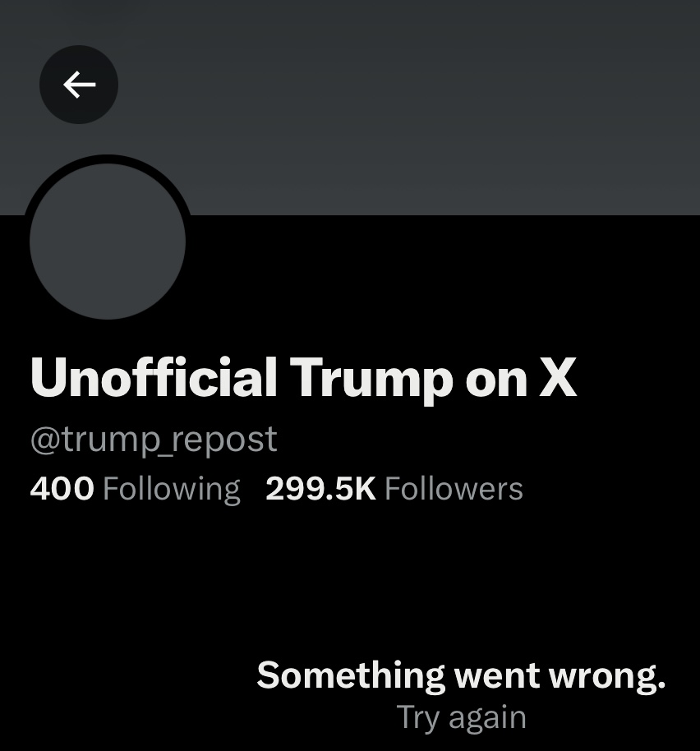Click the dark circular back button background
Screen dimensions: 700x751
click(79, 85)
